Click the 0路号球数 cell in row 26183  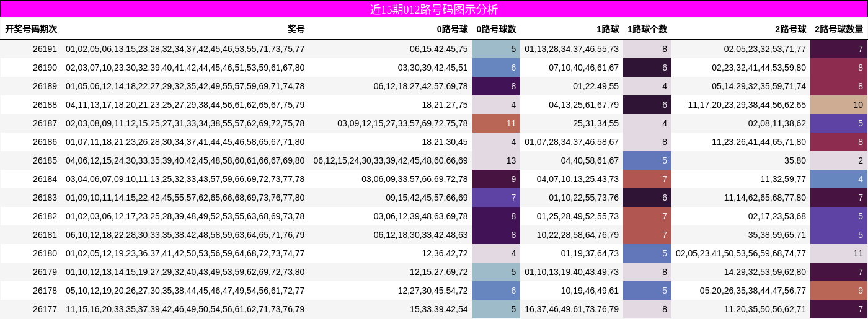pos(496,198)
